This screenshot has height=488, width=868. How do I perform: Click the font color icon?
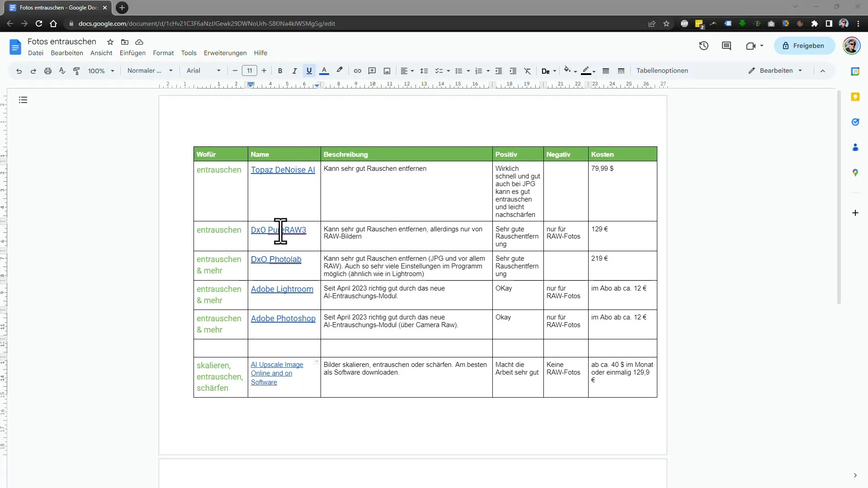click(324, 70)
